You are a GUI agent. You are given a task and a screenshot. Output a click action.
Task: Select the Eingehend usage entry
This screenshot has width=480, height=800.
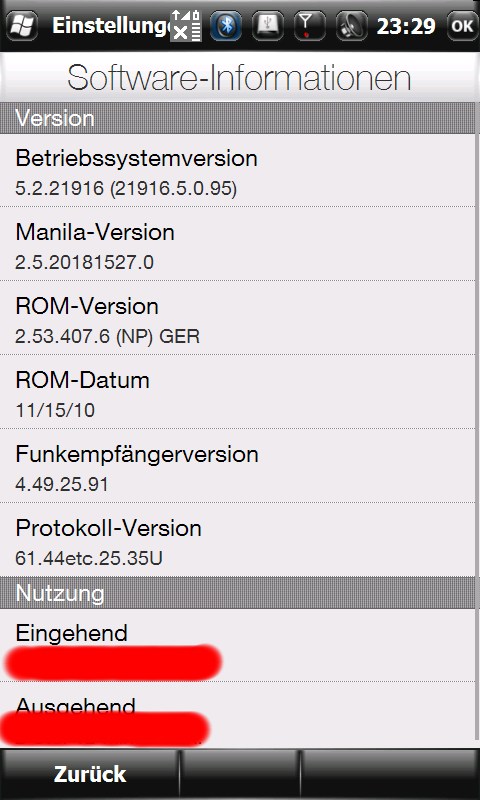pyautogui.click(x=237, y=645)
